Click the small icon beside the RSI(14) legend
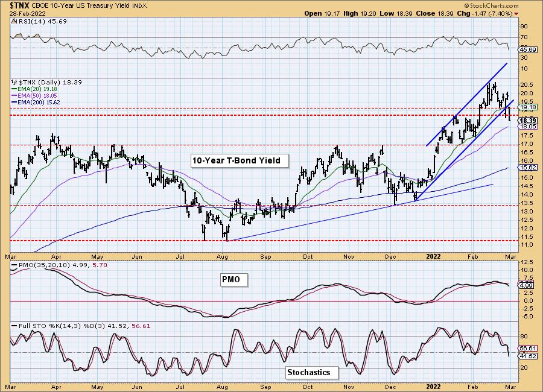Viewport: 543px width, 392px height. coord(14,22)
